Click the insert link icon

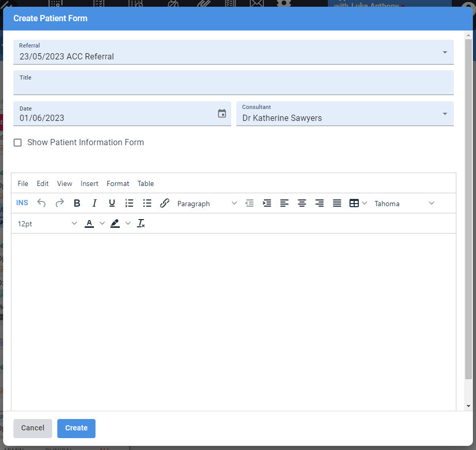(165, 204)
